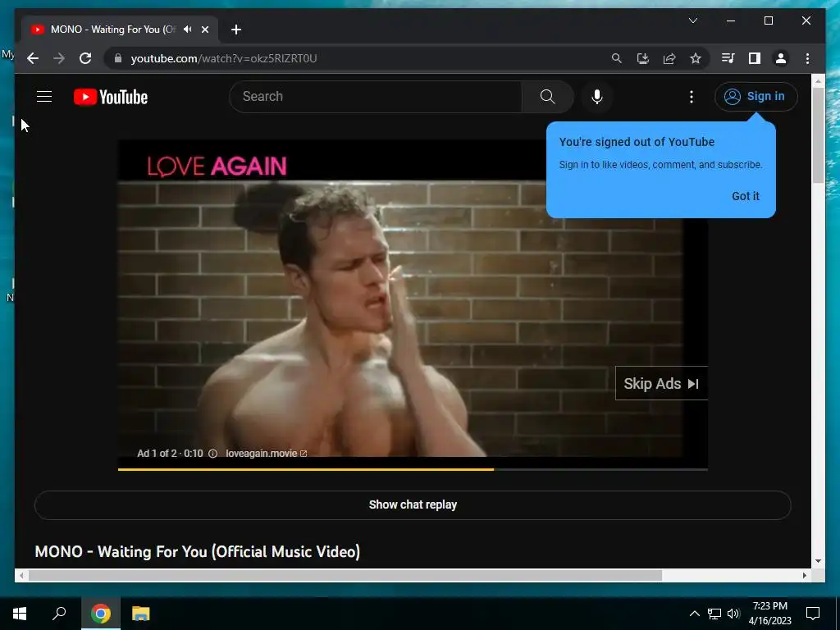Open YouTube settings three-dot menu
Screen dimensions: 840x630
point(691,97)
